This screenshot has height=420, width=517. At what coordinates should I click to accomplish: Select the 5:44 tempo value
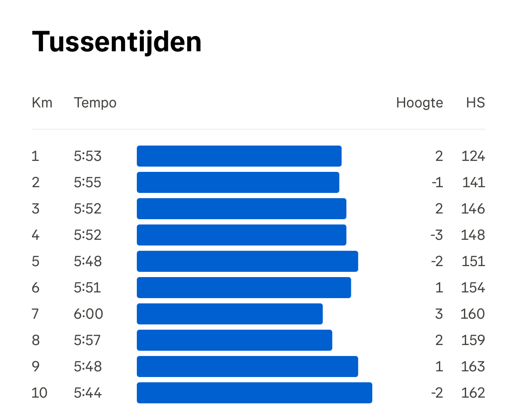pos(88,393)
